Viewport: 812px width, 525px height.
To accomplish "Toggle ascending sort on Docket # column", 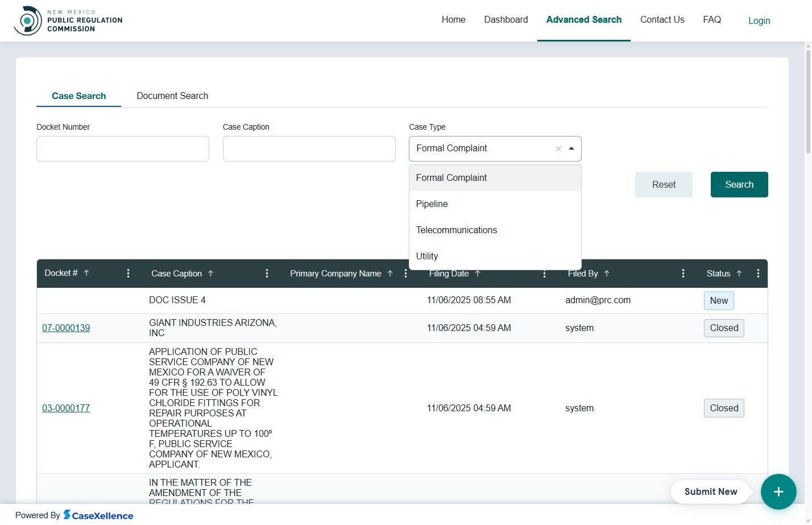I will (86, 273).
